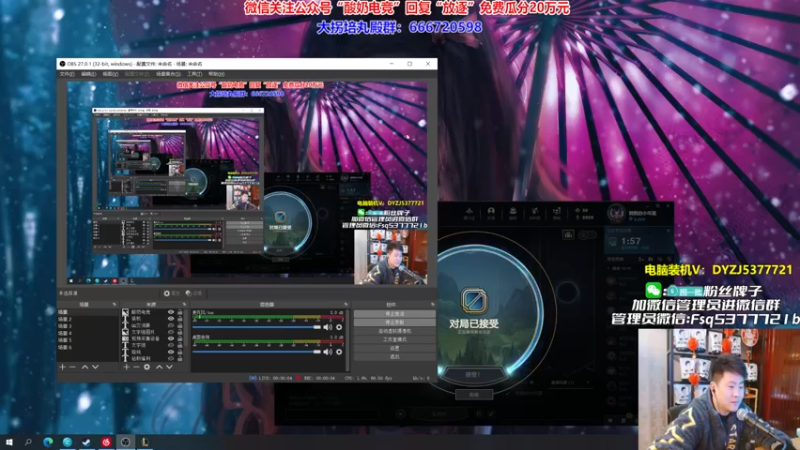Add a new scene with the plus icon
The width and height of the screenshot is (800, 450).
point(62,367)
